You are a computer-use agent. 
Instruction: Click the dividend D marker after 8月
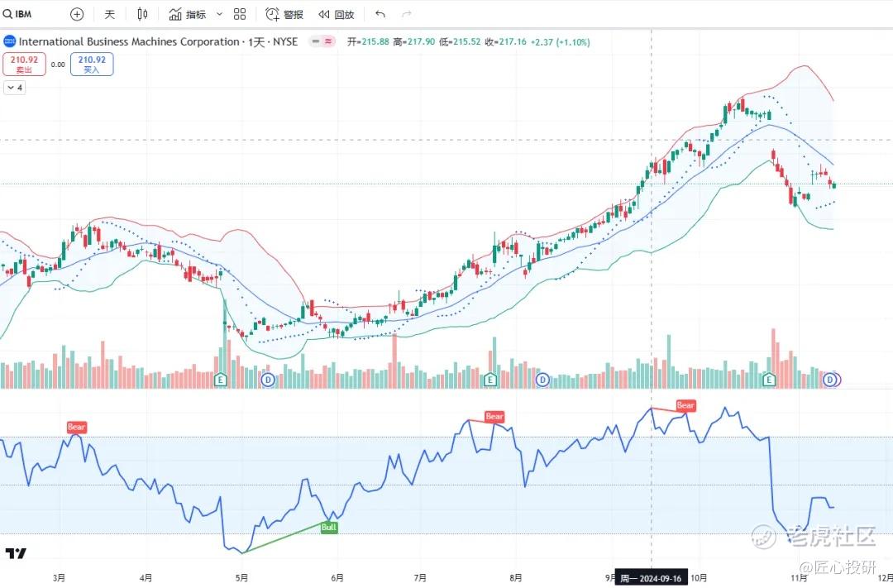[542, 380]
